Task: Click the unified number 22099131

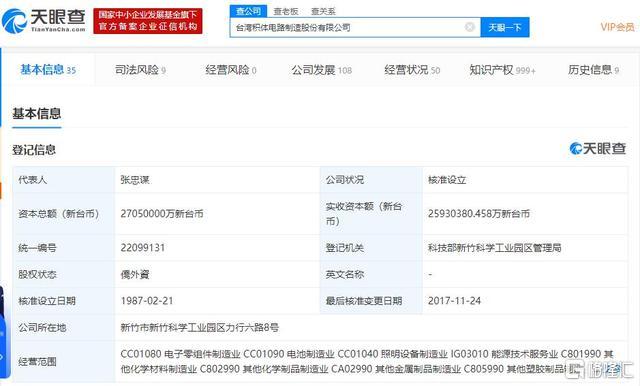Action: tap(143, 248)
